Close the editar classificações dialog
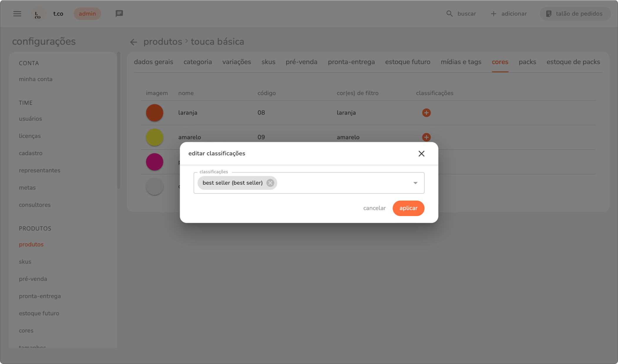Image resolution: width=618 pixels, height=364 pixels. point(421,154)
